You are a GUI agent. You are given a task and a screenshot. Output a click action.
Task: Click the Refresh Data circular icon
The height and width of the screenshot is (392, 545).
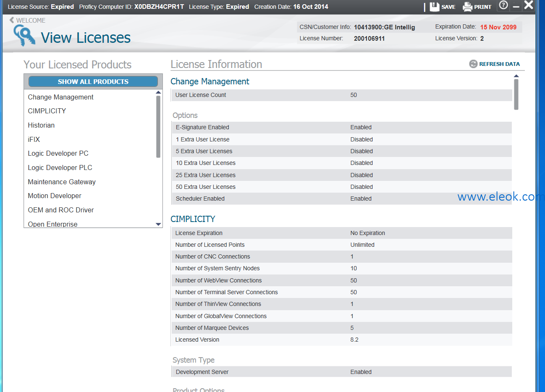tap(473, 64)
